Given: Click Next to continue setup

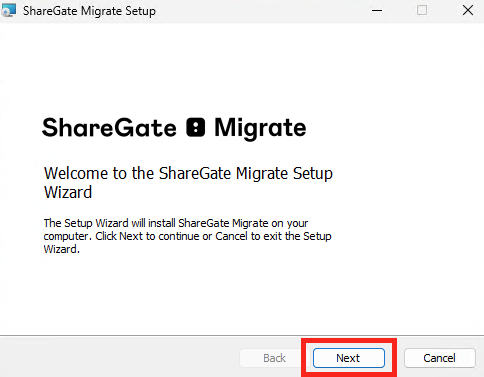Looking at the screenshot, I should coord(349,358).
